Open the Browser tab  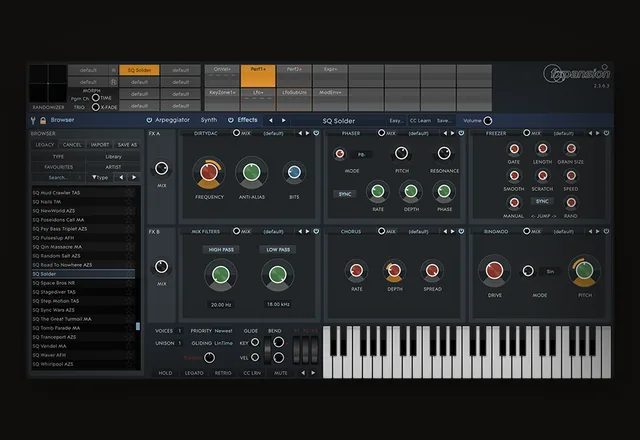(x=62, y=120)
